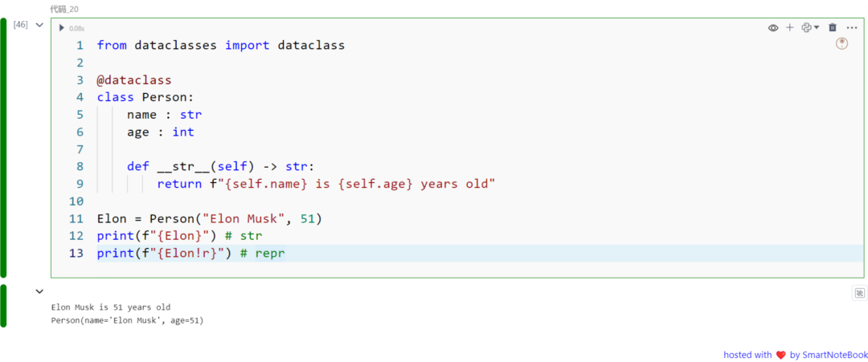Click the execution count [46]
This screenshot has width=868, height=362.
click(20, 25)
